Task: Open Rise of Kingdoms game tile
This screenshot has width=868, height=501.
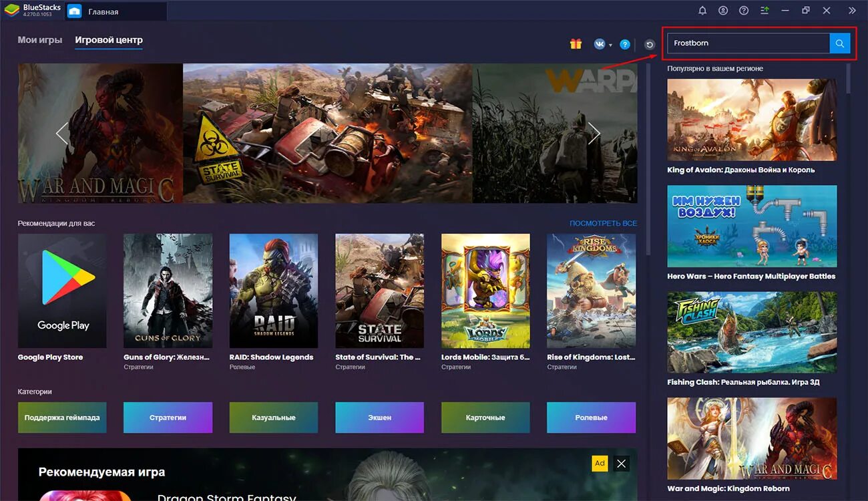Action: (x=591, y=291)
